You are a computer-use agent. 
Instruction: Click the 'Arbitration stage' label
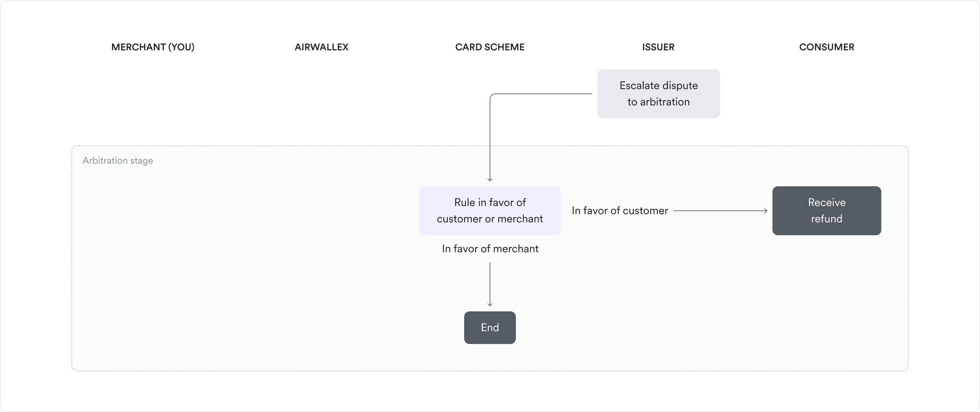pos(118,160)
